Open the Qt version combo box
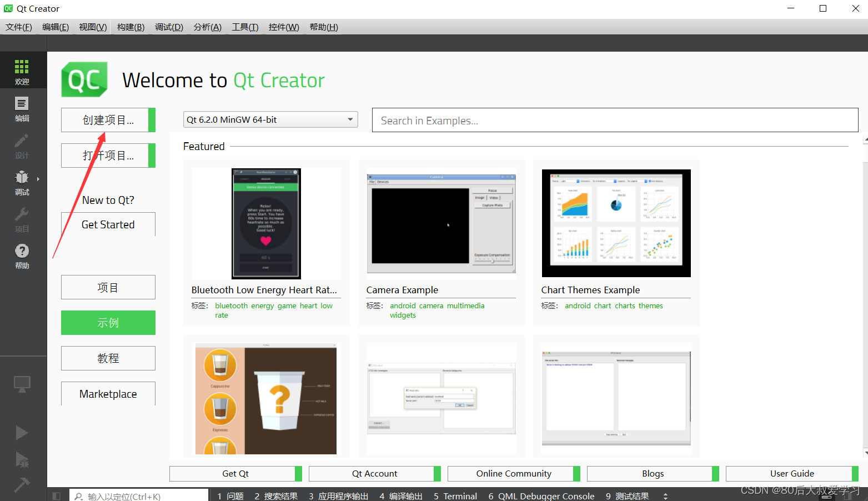 270,119
